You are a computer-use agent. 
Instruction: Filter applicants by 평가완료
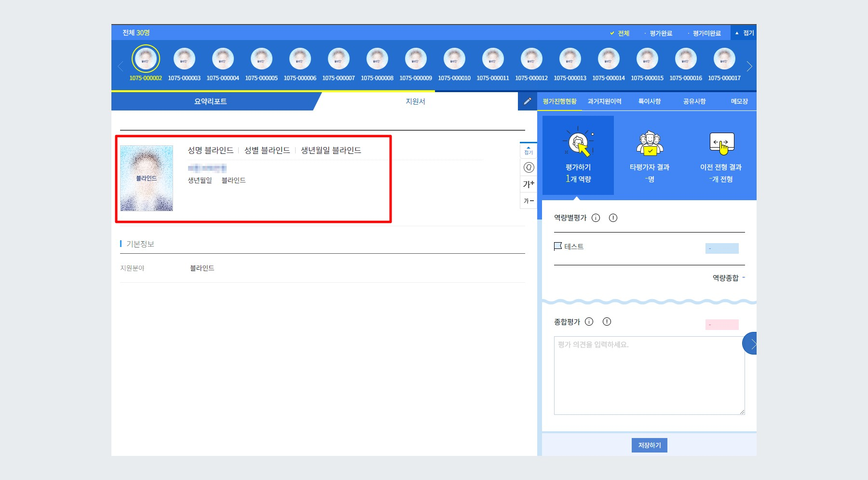658,33
